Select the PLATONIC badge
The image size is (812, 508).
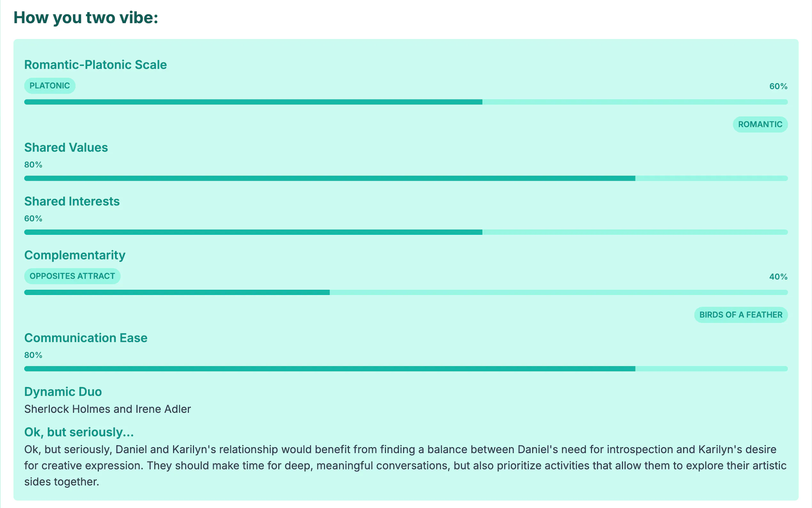[x=50, y=86]
